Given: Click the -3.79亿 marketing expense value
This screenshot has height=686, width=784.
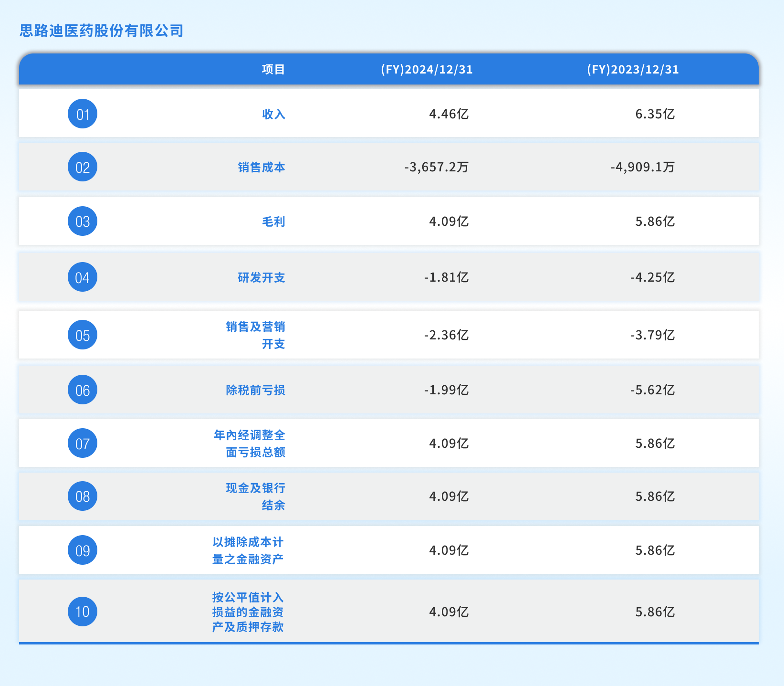Looking at the screenshot, I should click(653, 335).
